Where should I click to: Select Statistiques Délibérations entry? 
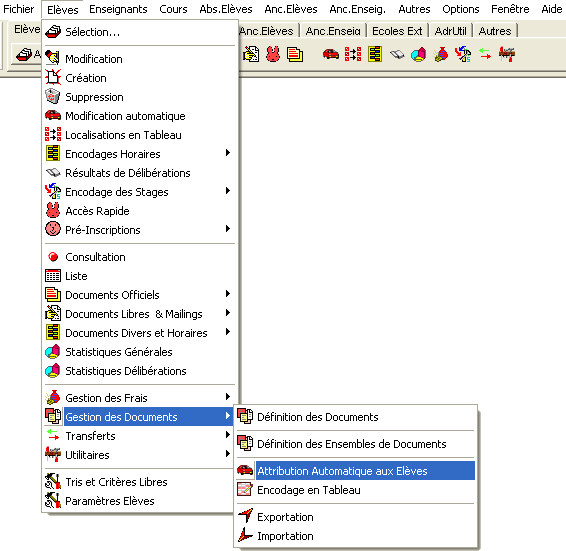[x=139, y=371]
